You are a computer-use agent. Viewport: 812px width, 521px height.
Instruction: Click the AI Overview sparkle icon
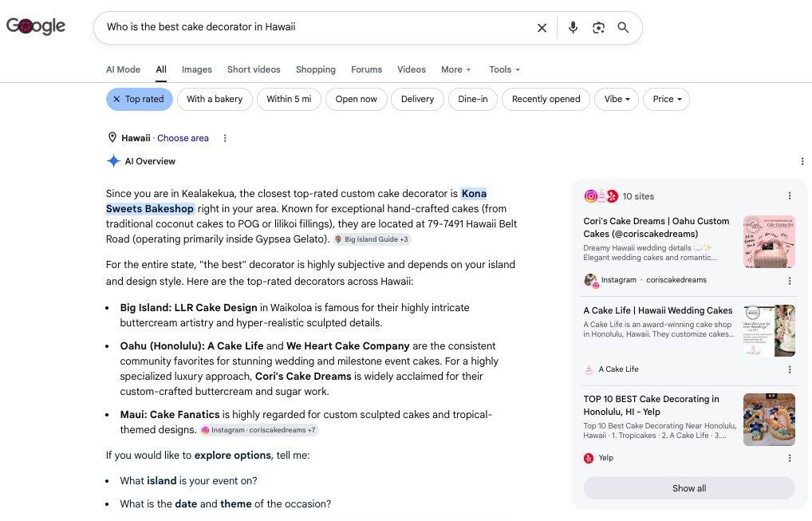[x=113, y=161]
